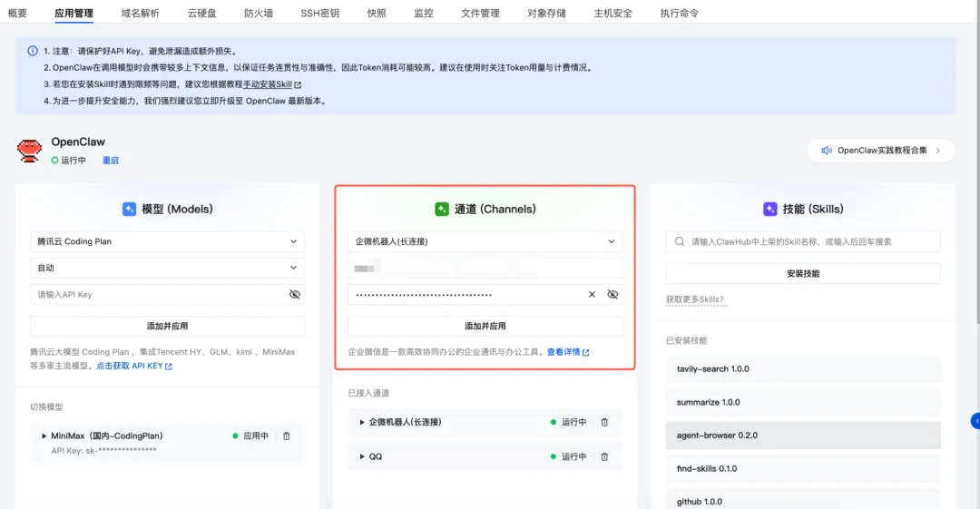Screen dimensions: 980x509
Task: Delete the QQ channel with the trash icon
Action: (604, 456)
